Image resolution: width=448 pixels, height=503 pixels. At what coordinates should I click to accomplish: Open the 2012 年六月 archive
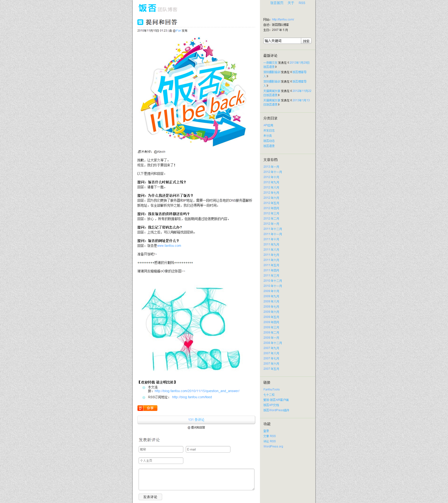[271, 198]
